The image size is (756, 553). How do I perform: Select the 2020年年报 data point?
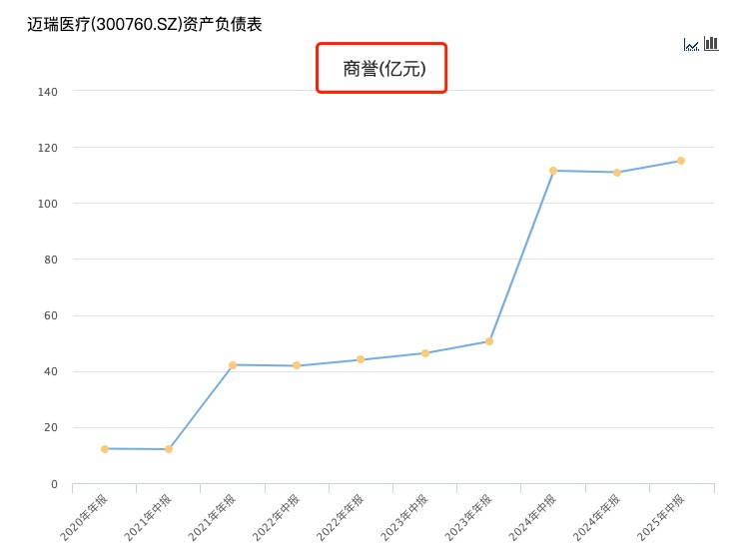click(x=105, y=449)
